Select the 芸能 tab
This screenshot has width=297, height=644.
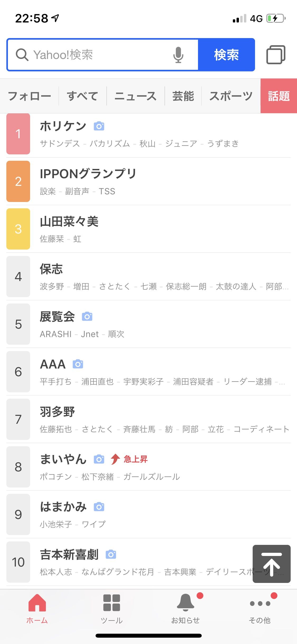click(183, 96)
